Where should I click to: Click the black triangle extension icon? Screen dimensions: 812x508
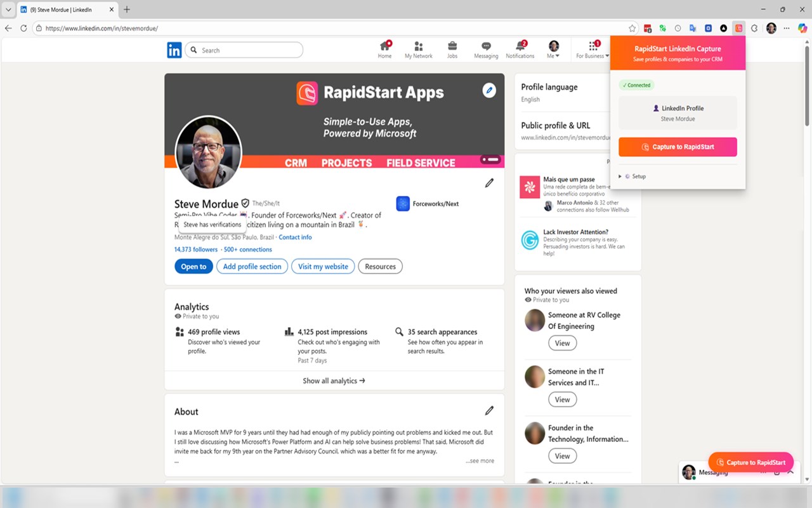(x=723, y=28)
